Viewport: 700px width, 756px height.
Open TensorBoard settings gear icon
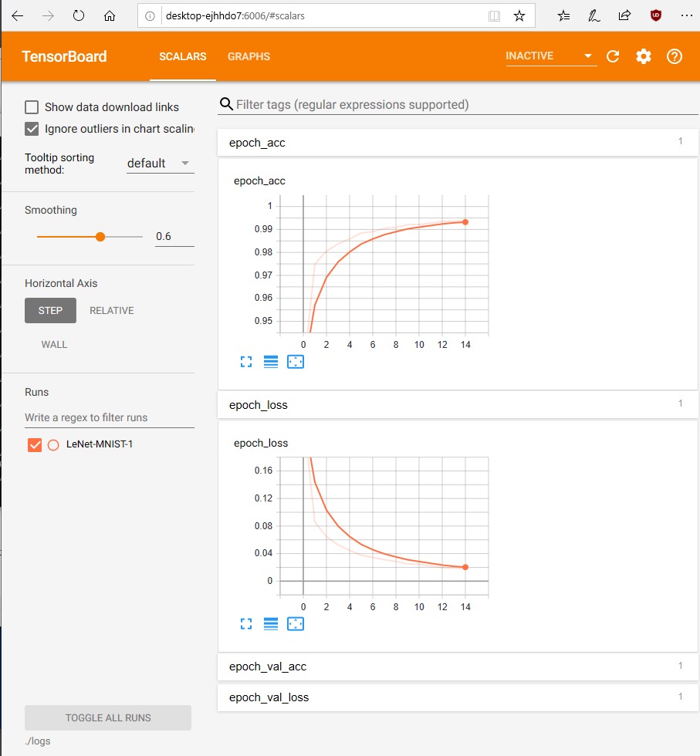click(x=644, y=56)
